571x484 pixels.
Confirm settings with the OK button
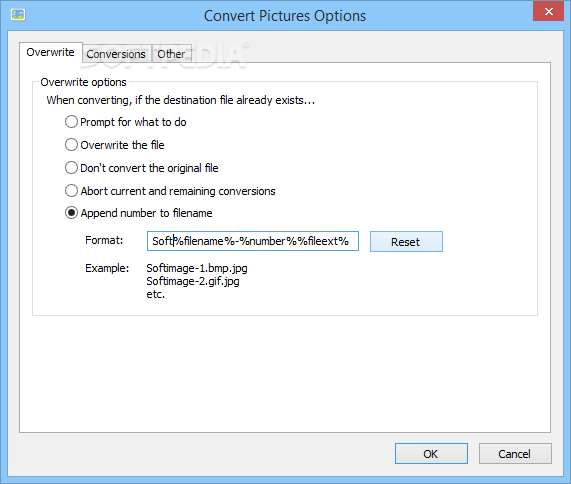tap(431, 454)
